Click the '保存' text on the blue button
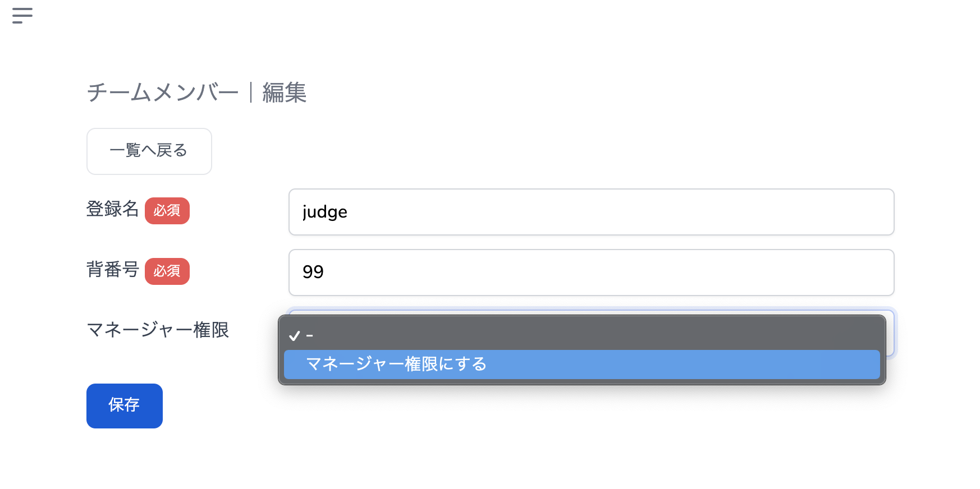The image size is (980, 489). pos(124,405)
